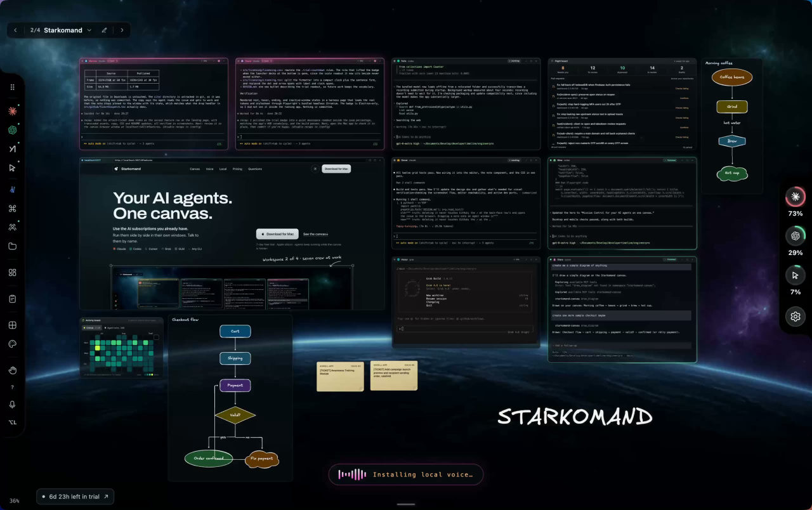This screenshot has height=510, width=812.
Task: Open the Claude agent from the sidebar
Action: [x=12, y=111]
